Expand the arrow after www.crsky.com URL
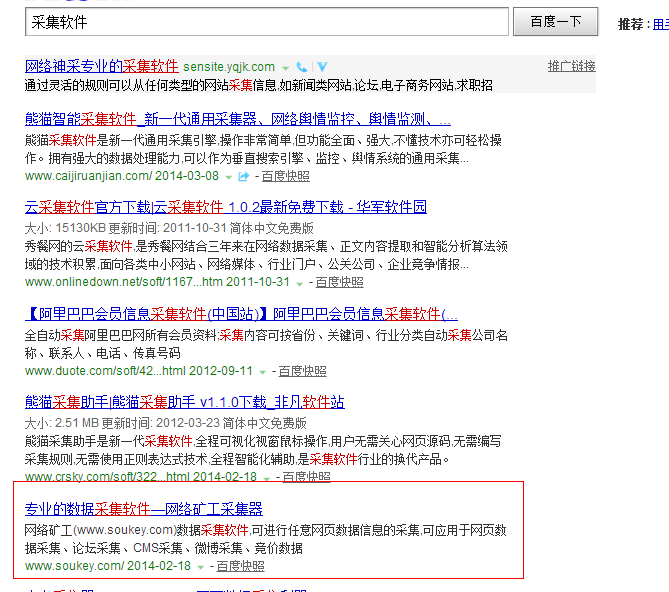669x592 pixels. pyautogui.click(x=267, y=478)
